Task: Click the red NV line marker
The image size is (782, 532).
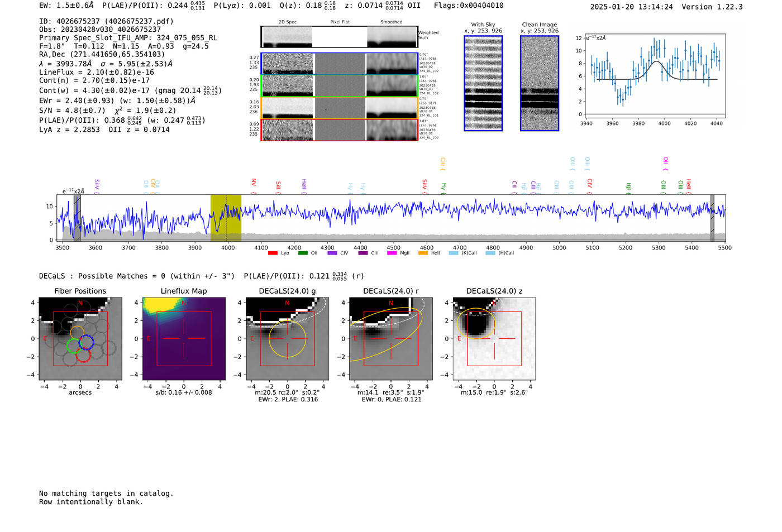Action: 254,186
